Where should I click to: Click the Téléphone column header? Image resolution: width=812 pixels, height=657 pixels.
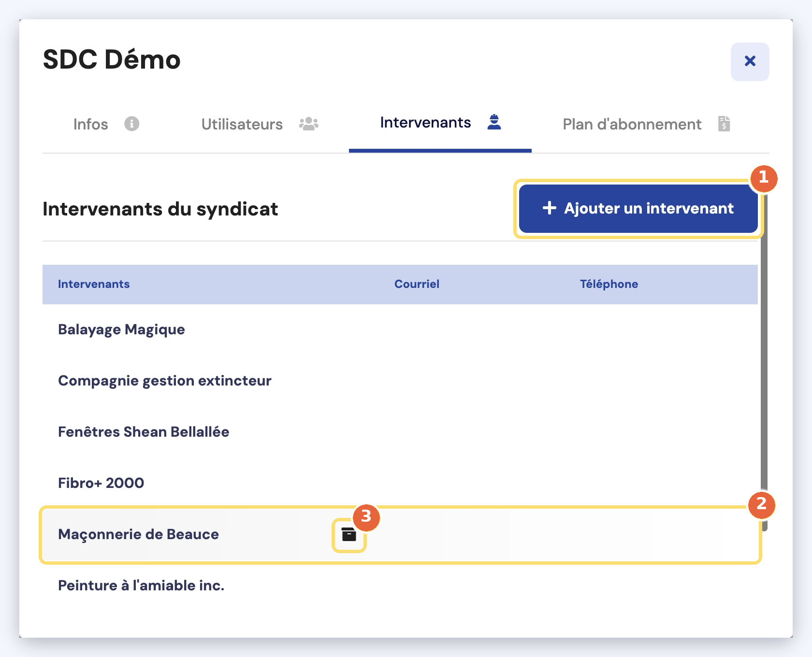click(x=609, y=284)
